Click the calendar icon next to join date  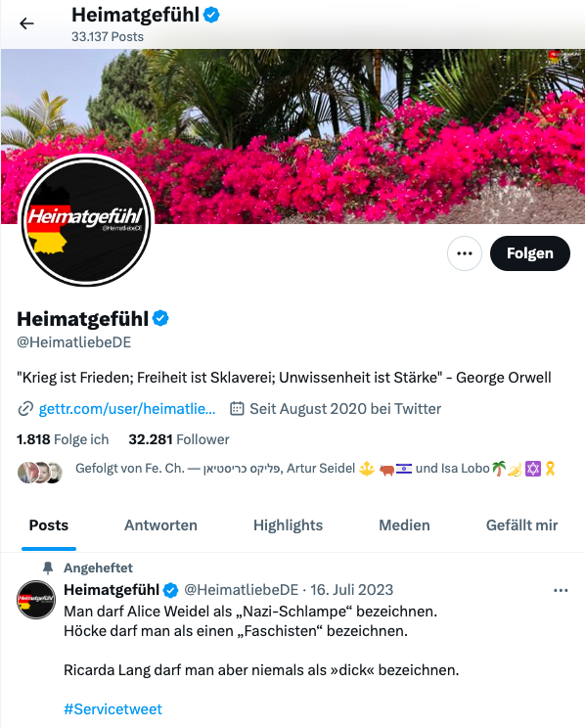tap(237, 409)
